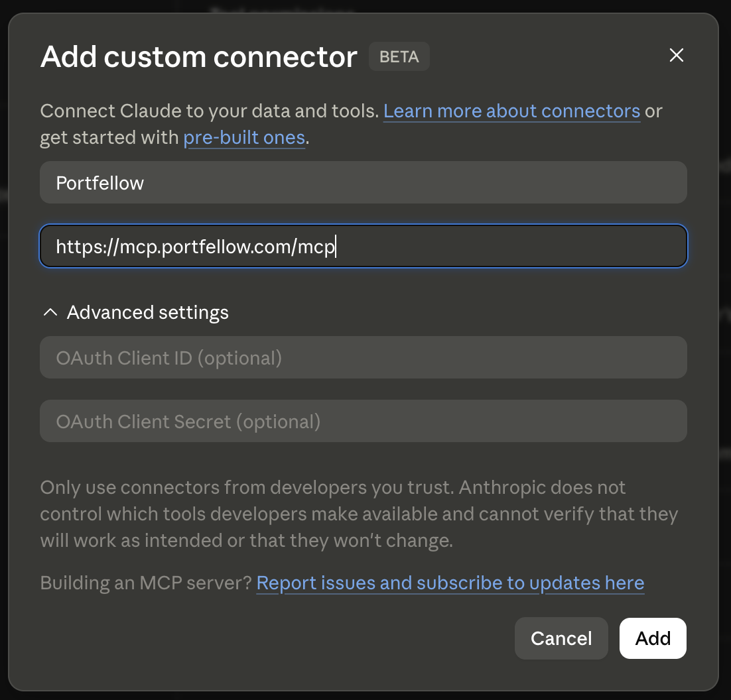
Task: Focus the OAuth Client ID field
Action: click(363, 357)
